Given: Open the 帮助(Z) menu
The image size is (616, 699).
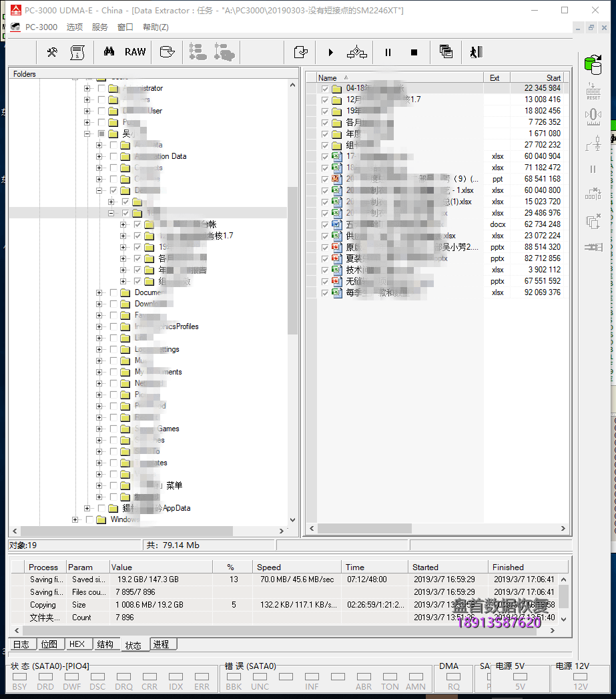Looking at the screenshot, I should click(x=156, y=27).
